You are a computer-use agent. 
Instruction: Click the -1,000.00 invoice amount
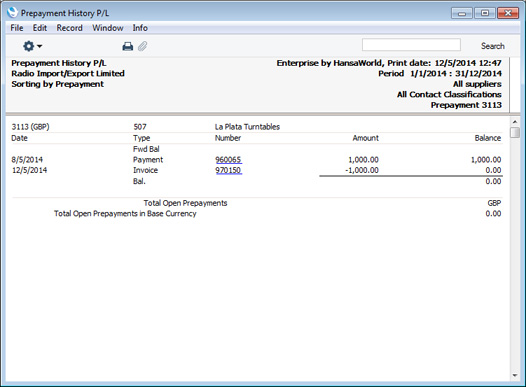point(362,170)
